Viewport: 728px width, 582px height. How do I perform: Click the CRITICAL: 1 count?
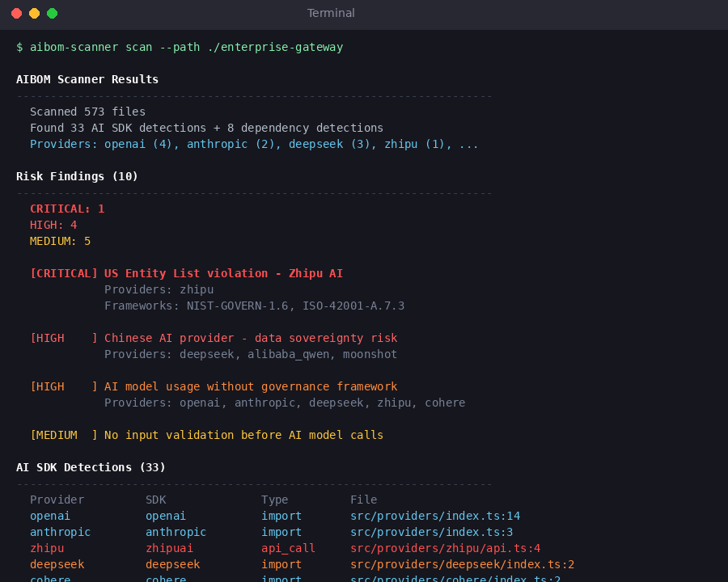tap(67, 209)
